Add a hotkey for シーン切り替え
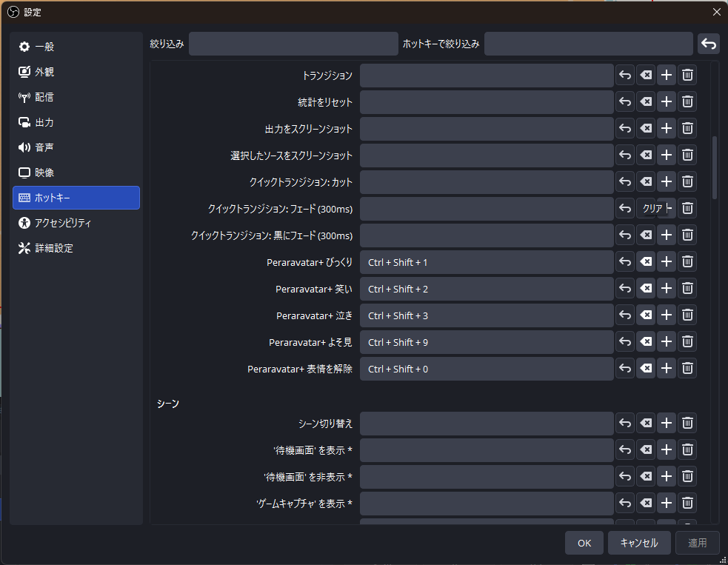 click(667, 423)
